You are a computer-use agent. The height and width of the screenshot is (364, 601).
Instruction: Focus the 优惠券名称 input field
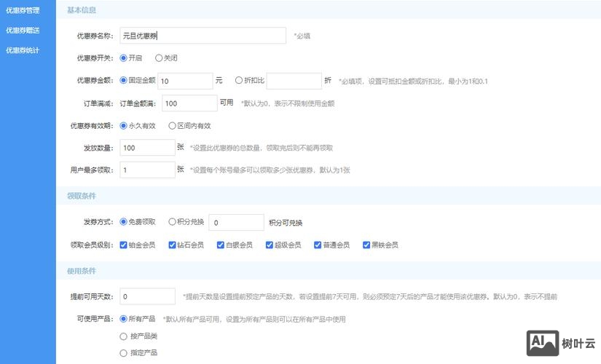[203, 36]
